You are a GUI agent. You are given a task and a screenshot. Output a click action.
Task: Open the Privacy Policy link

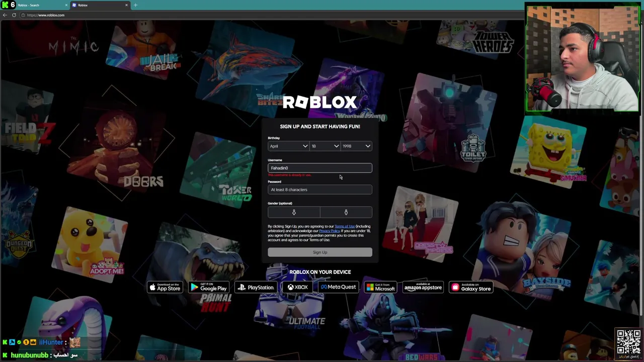(x=330, y=231)
